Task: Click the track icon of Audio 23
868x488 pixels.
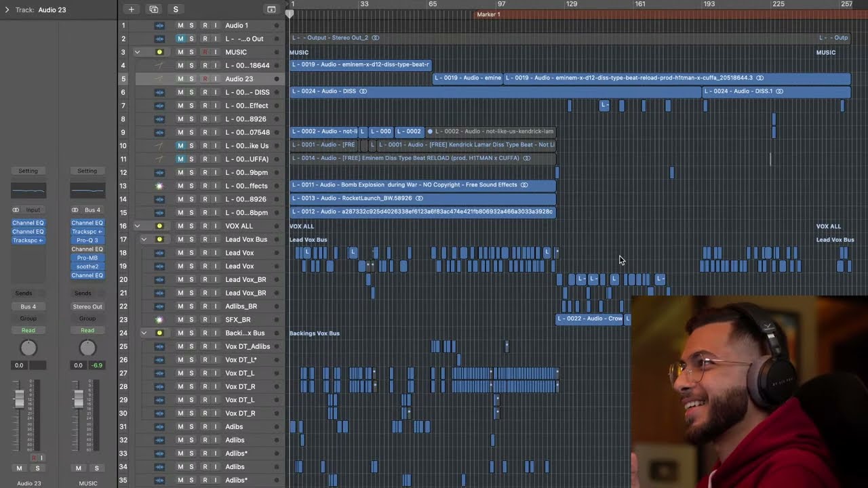Action: pyautogui.click(x=159, y=79)
